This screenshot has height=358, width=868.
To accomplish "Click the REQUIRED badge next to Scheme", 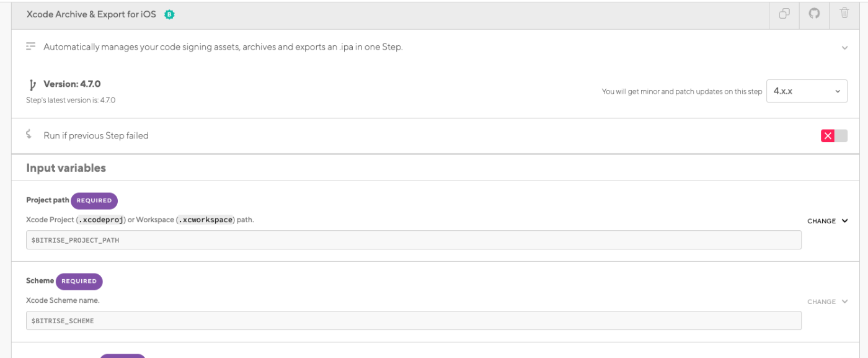I will point(79,281).
